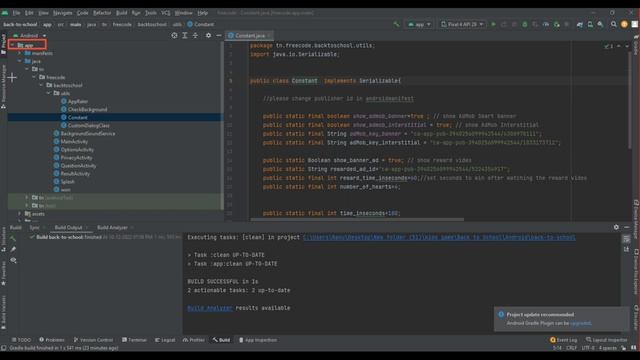This screenshot has height=360, width=640.
Task: Open the File menu
Action: (x=16, y=13)
